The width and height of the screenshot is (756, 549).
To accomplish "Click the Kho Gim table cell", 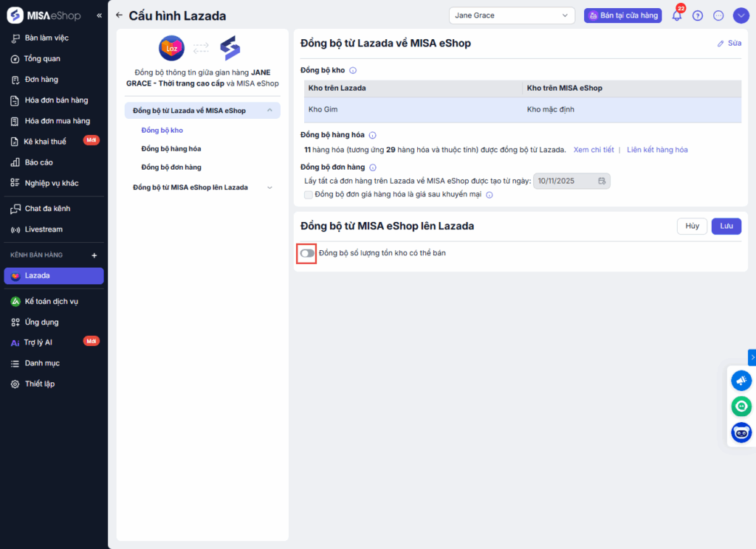I will pyautogui.click(x=413, y=110).
